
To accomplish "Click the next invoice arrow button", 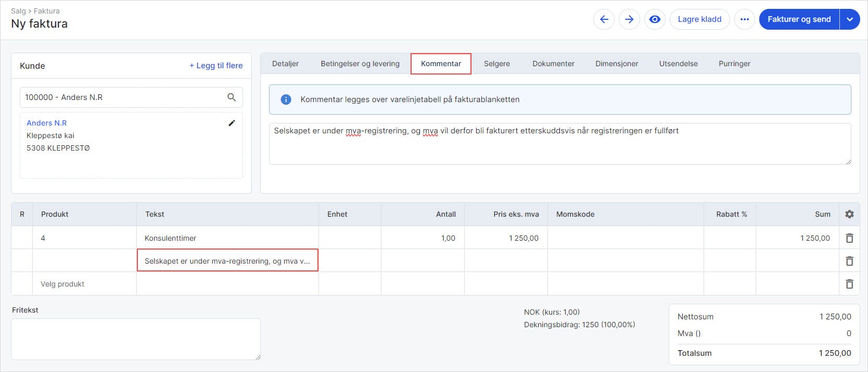I will [x=629, y=19].
